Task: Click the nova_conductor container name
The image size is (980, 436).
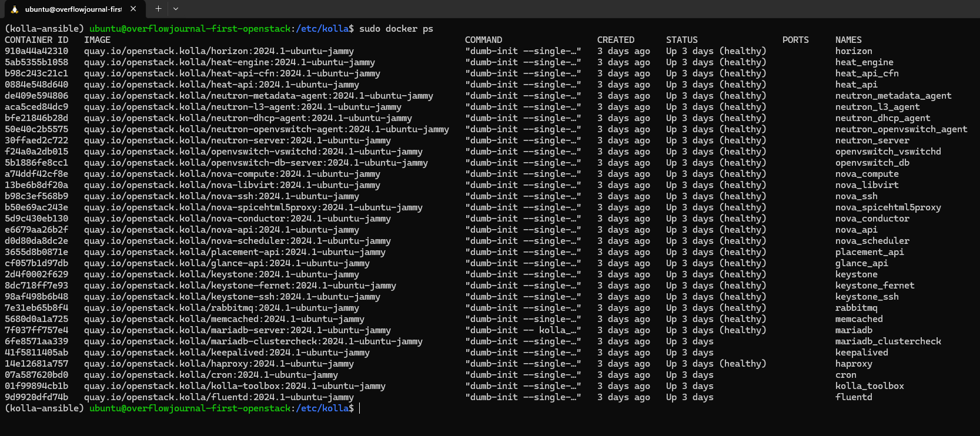Action: [872, 219]
